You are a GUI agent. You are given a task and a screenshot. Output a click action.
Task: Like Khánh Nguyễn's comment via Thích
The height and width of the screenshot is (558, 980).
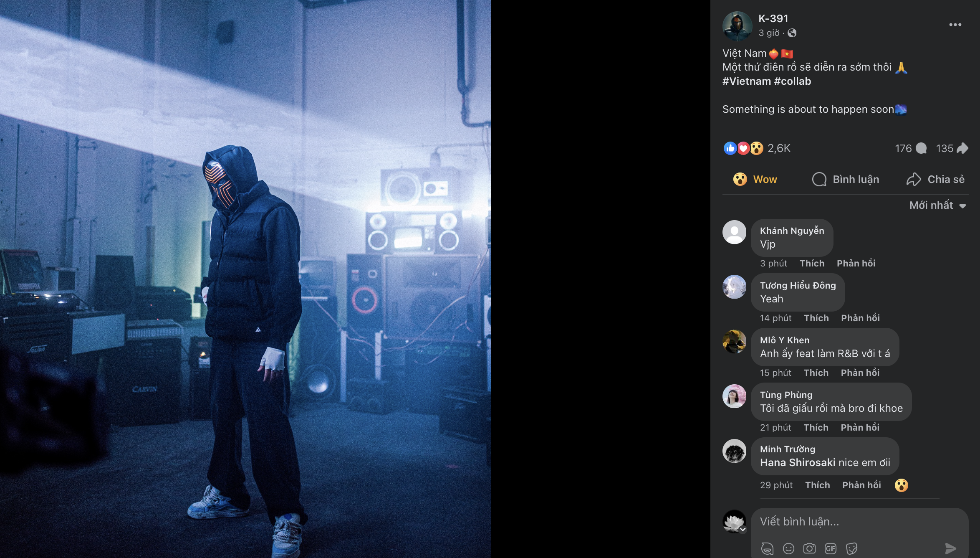[812, 264]
